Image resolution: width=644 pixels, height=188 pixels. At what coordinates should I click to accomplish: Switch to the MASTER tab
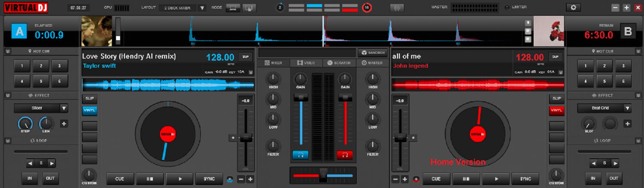click(x=372, y=63)
